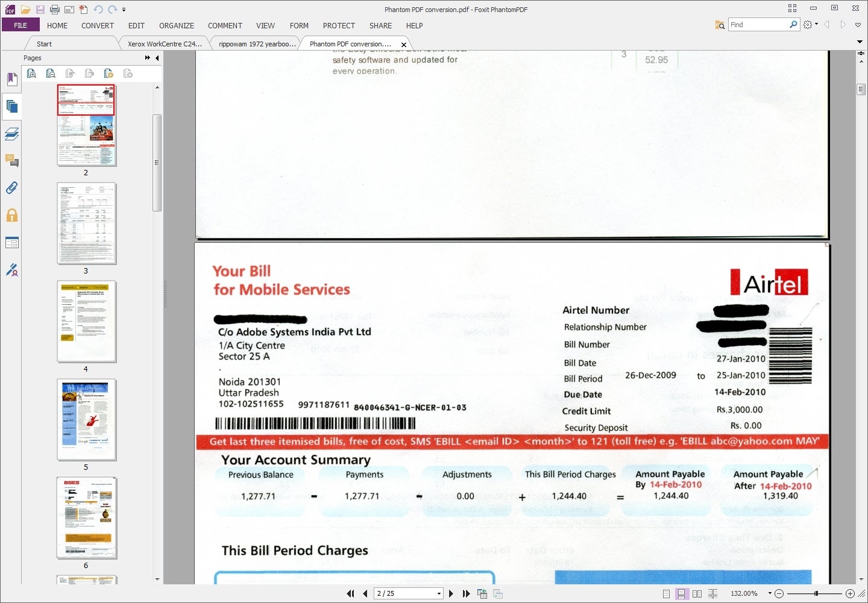Print the document using the printer icon
Image resolution: width=868 pixels, height=603 pixels.
click(55, 10)
